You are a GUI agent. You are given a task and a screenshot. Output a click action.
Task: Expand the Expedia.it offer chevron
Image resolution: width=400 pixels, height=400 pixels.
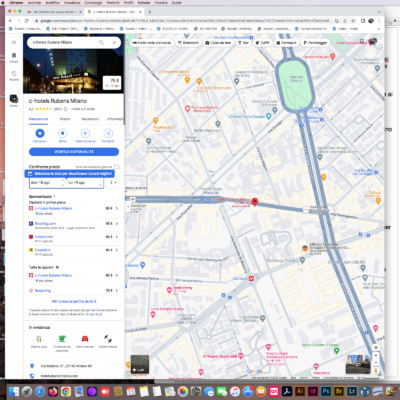pyautogui.click(x=117, y=250)
